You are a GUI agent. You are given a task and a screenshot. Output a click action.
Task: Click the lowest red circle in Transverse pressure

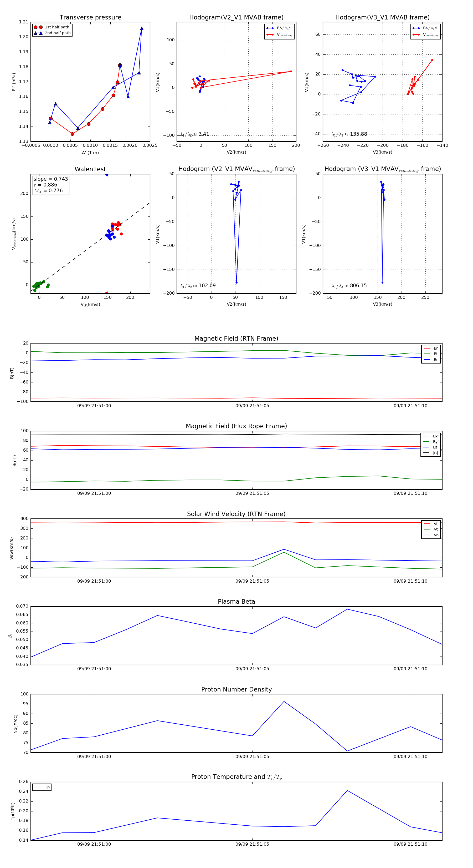coord(72,134)
